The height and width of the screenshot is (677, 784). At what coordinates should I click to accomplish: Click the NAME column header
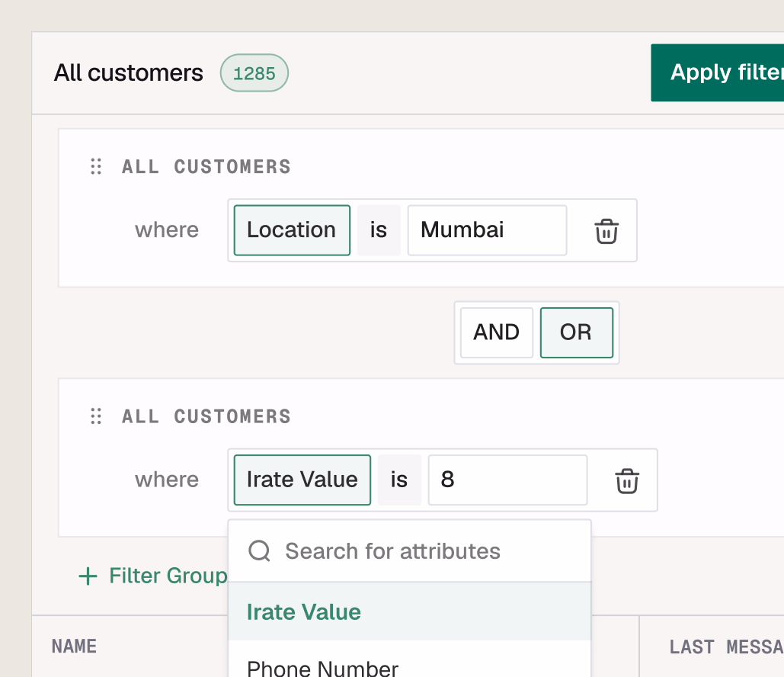(75, 647)
